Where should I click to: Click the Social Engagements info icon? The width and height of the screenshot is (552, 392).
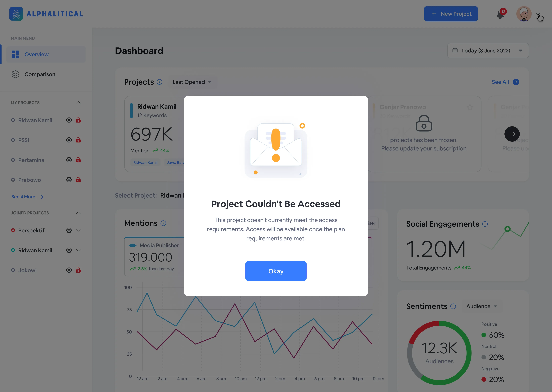[x=485, y=224]
